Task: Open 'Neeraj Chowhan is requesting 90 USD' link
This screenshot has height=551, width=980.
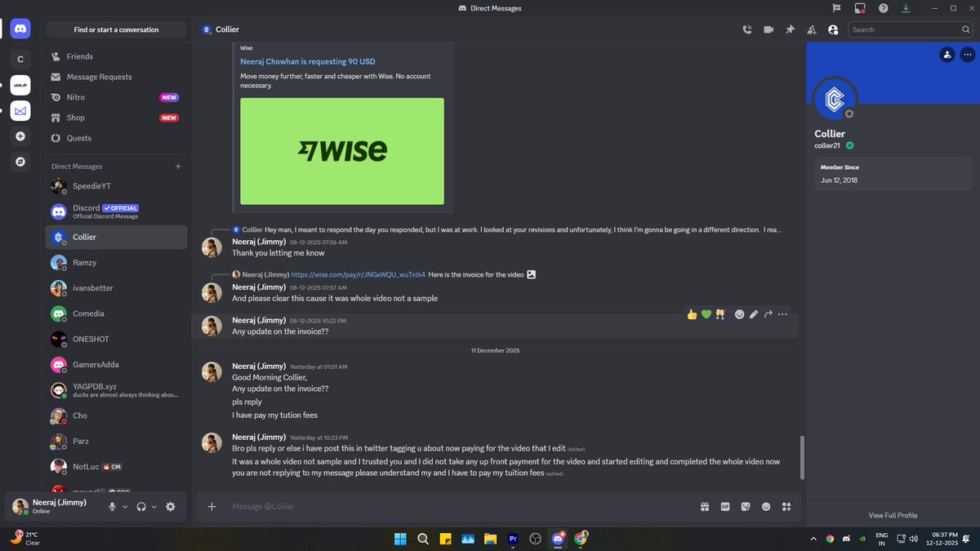Action: pos(308,61)
